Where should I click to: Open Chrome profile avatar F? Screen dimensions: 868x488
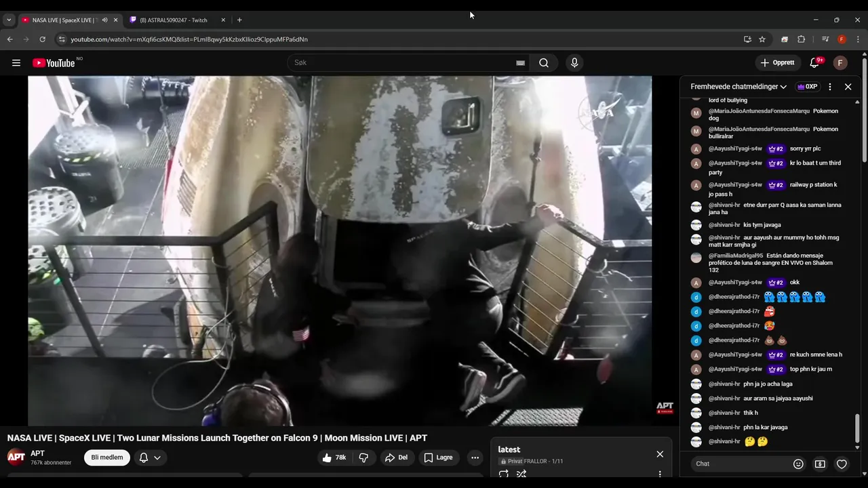tap(842, 39)
